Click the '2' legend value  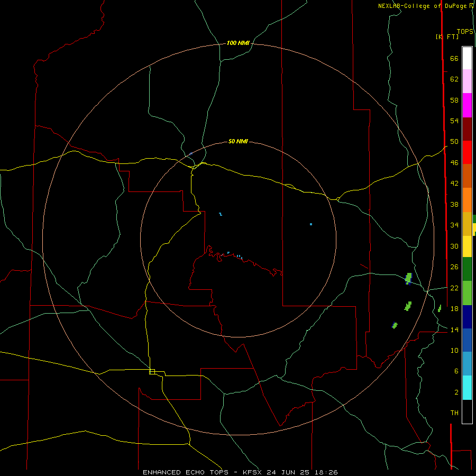(456, 392)
